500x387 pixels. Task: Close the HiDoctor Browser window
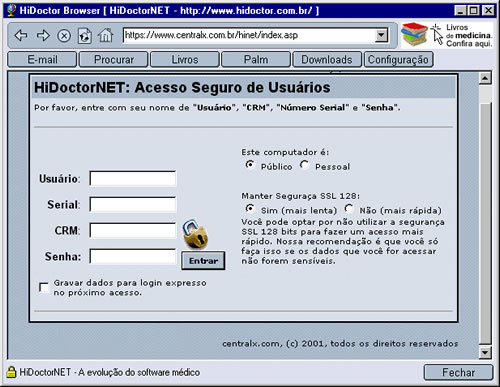click(488, 10)
